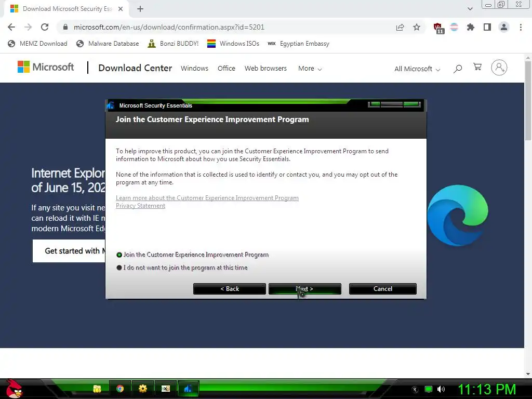Select I do not want to join radio
This screenshot has width=532, height=399.
click(x=119, y=268)
